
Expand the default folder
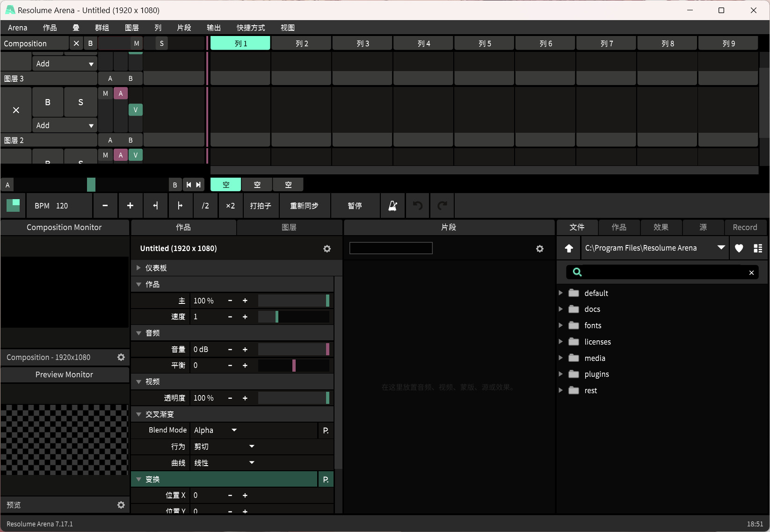click(561, 293)
